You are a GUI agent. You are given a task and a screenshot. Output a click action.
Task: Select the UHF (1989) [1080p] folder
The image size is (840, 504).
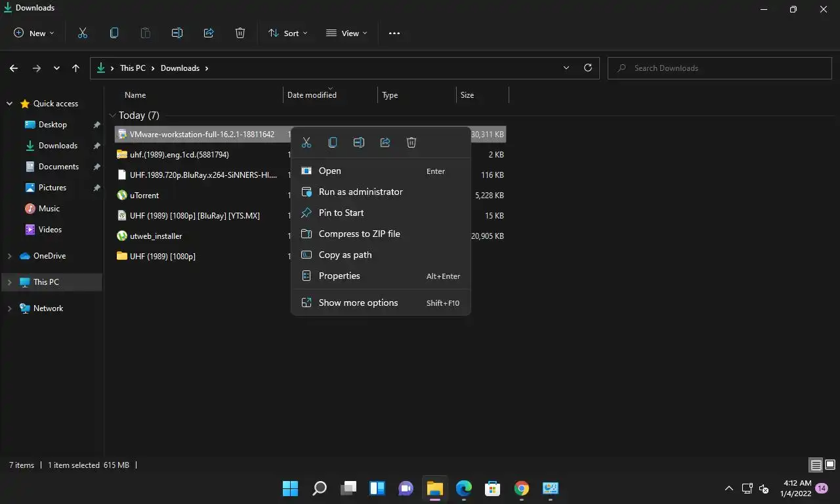tap(162, 257)
